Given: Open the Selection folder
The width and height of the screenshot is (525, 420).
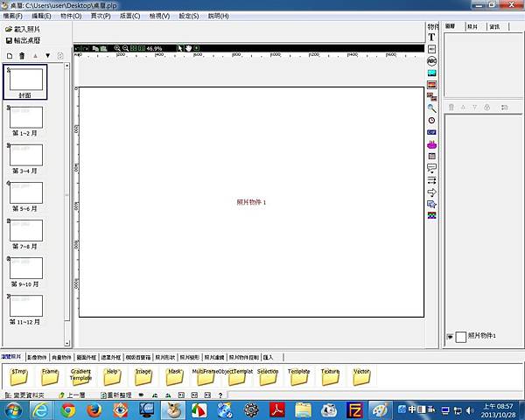Looking at the screenshot, I should (268, 377).
